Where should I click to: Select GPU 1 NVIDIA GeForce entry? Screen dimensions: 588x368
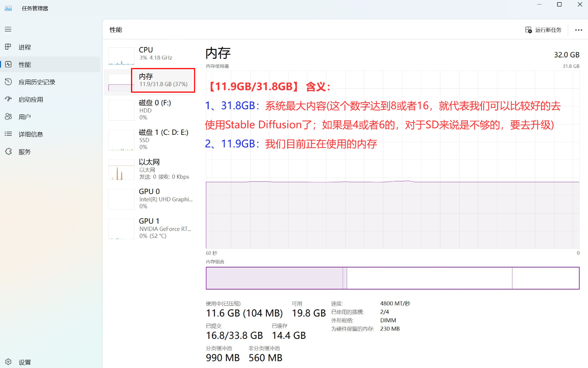click(x=150, y=228)
